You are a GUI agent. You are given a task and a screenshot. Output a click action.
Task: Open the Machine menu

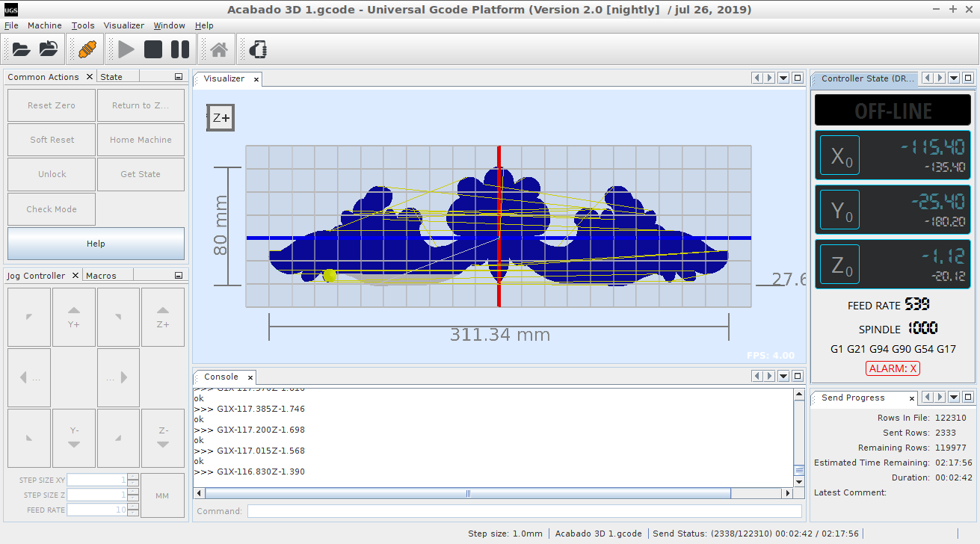pos(45,25)
